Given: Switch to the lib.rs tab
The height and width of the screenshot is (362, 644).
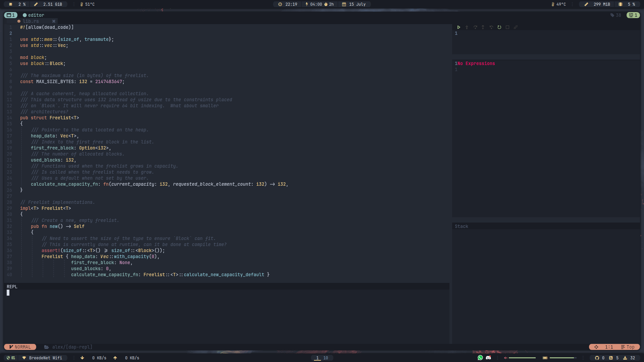Looking at the screenshot, I should (x=32, y=21).
